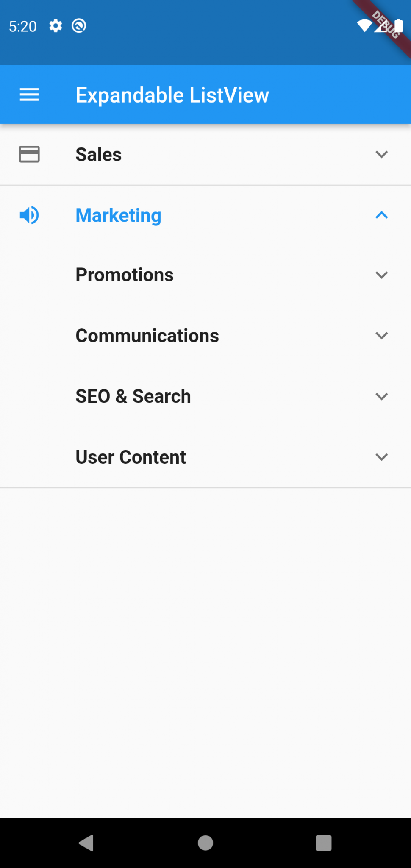
Task: Expand the Communications subsection
Action: pos(382,335)
